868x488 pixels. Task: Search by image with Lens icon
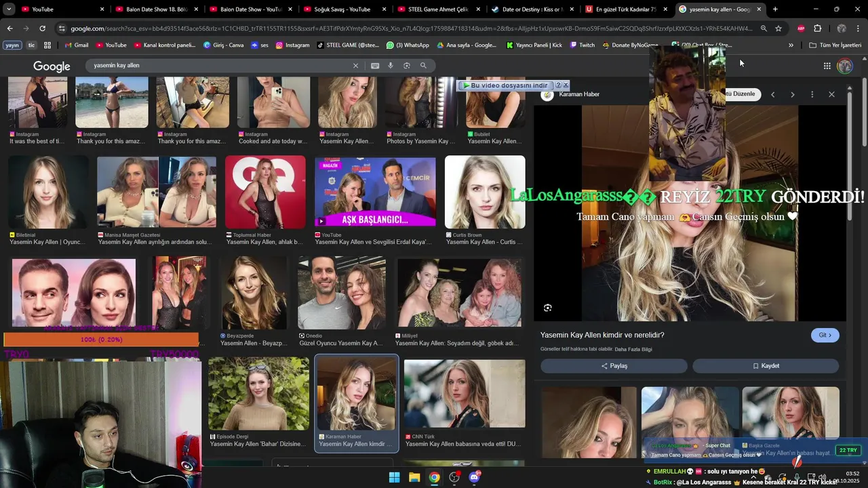(x=407, y=66)
